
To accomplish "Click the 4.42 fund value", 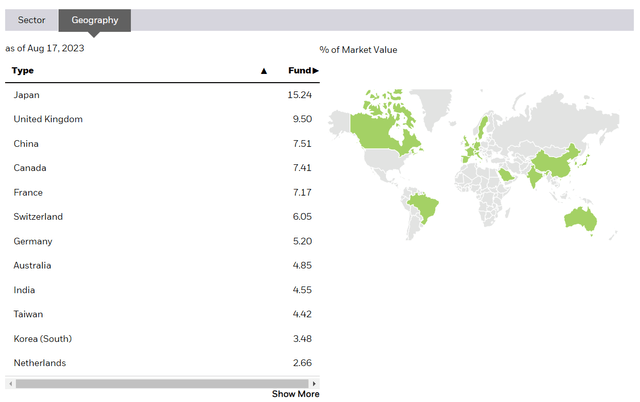I will 302,314.
